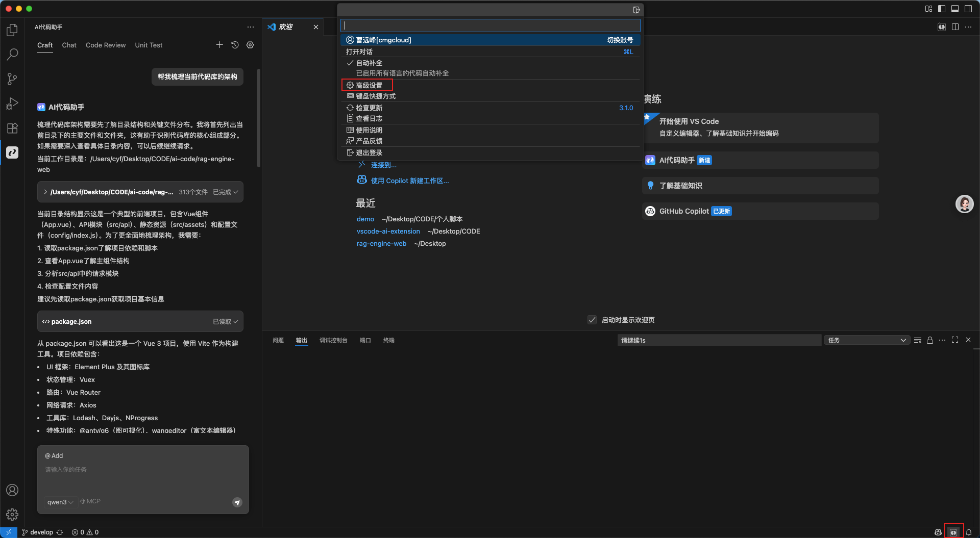Select 打开对话 menu entry

click(x=490, y=52)
